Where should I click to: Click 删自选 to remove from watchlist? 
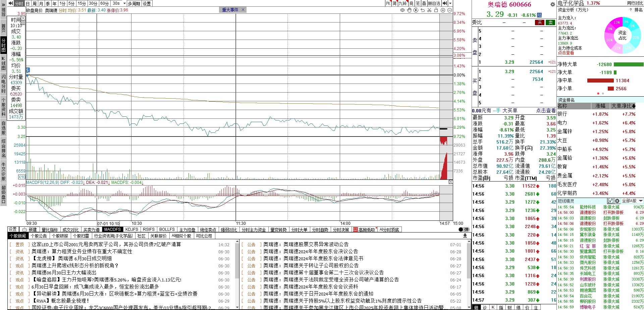point(434,3)
